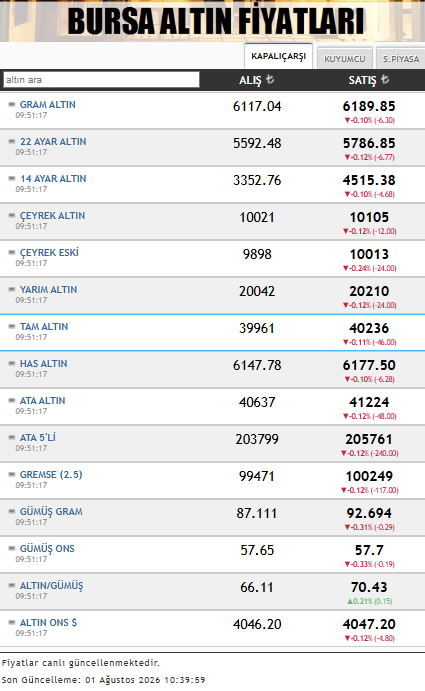Click the small icon beside 22 AYAR ALTIN
Viewport: 425px width, 691px height.
[12, 141]
